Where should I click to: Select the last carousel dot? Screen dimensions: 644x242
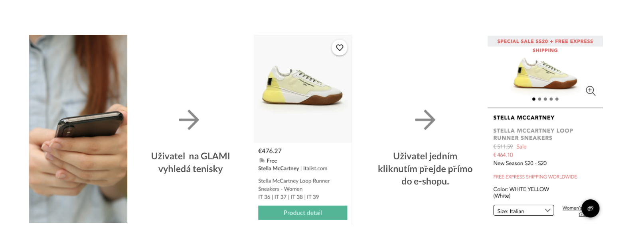tap(557, 99)
